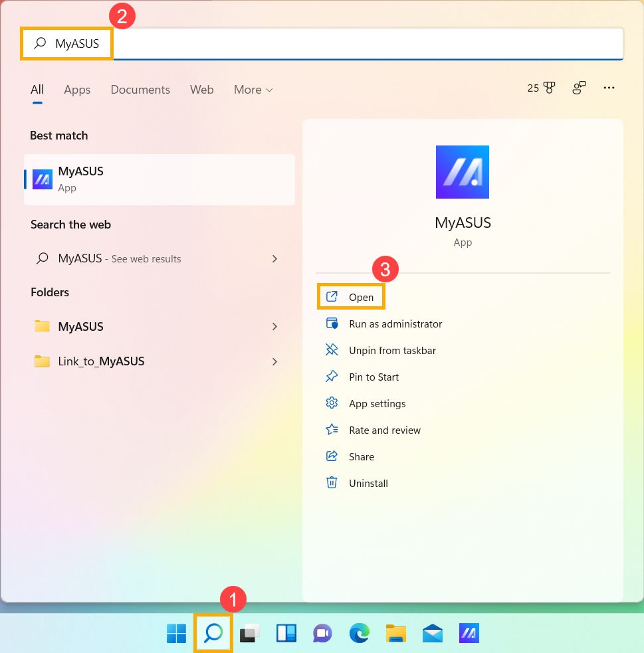Viewport: 644px width, 653px height.
Task: Switch to the All tab
Action: [x=37, y=90]
